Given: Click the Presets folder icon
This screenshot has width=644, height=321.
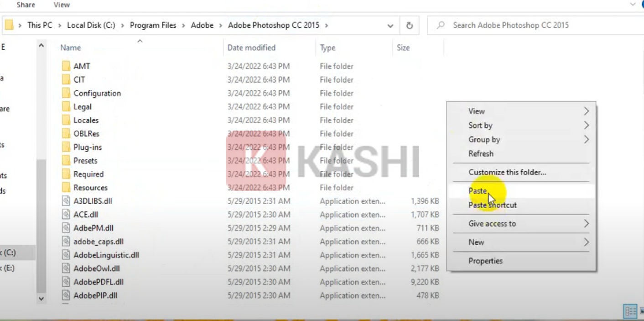Looking at the screenshot, I should point(66,161).
